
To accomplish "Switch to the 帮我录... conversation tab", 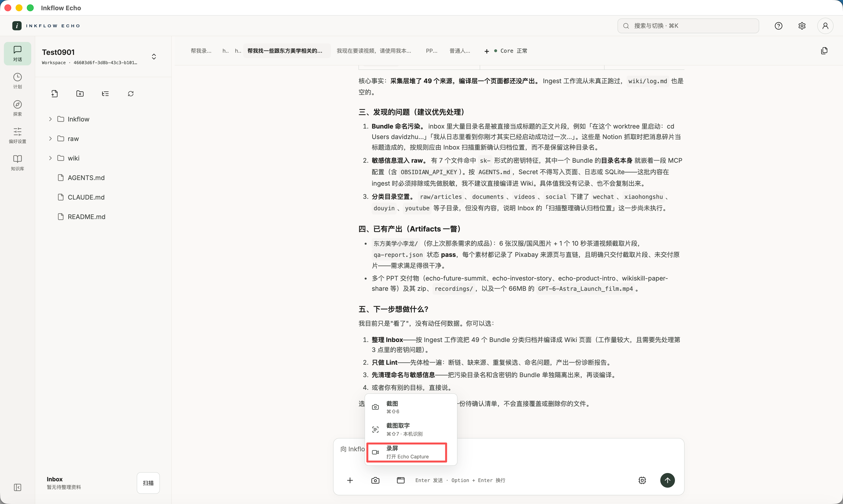I will [x=201, y=51].
